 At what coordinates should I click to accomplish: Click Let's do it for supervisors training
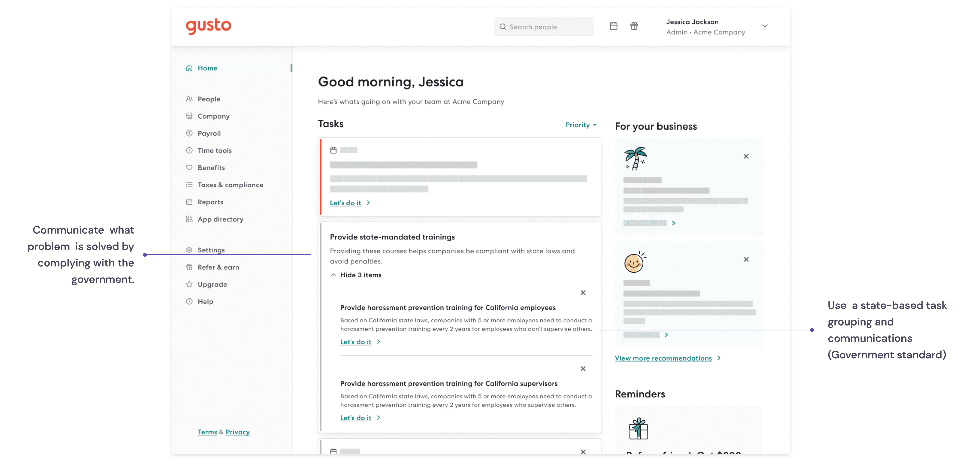click(356, 418)
